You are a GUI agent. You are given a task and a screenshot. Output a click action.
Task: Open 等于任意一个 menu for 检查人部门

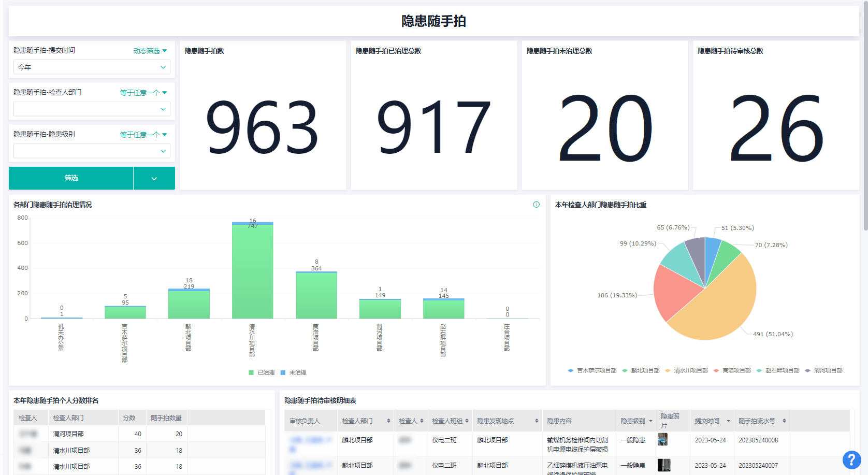click(143, 93)
